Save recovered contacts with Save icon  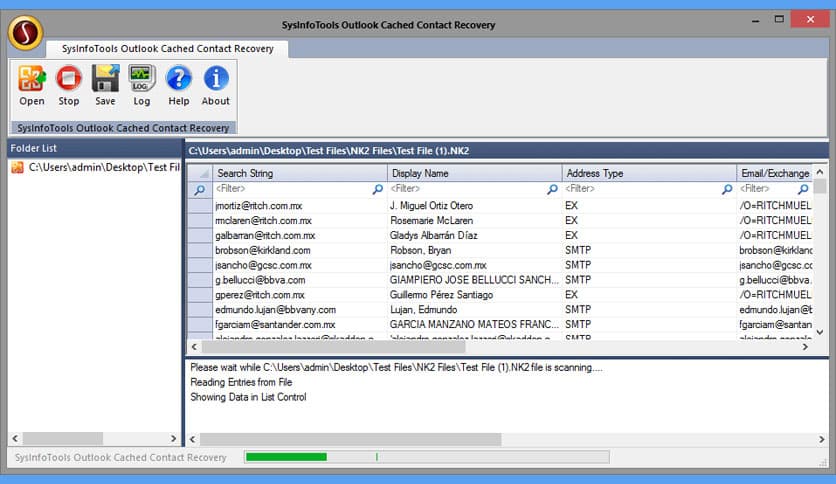tap(105, 85)
